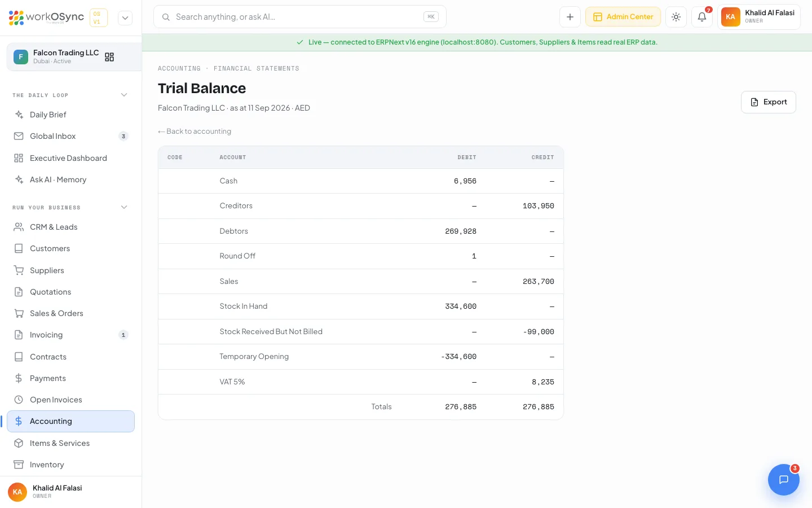Viewport: 812px width, 508px height.
Task: Open notifications bell
Action: coord(702,17)
